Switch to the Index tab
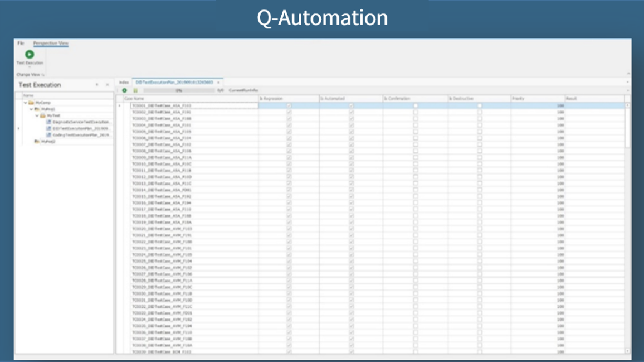The height and width of the screenshot is (362, 644). 124,83
